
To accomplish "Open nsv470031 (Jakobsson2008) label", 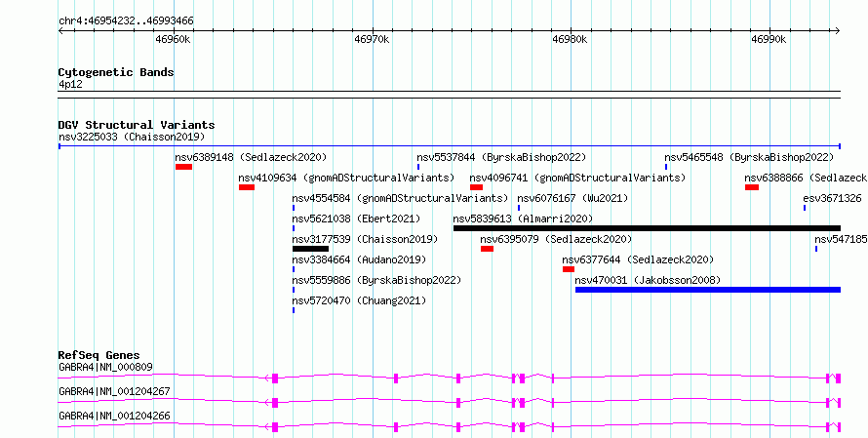I will pos(648,280).
